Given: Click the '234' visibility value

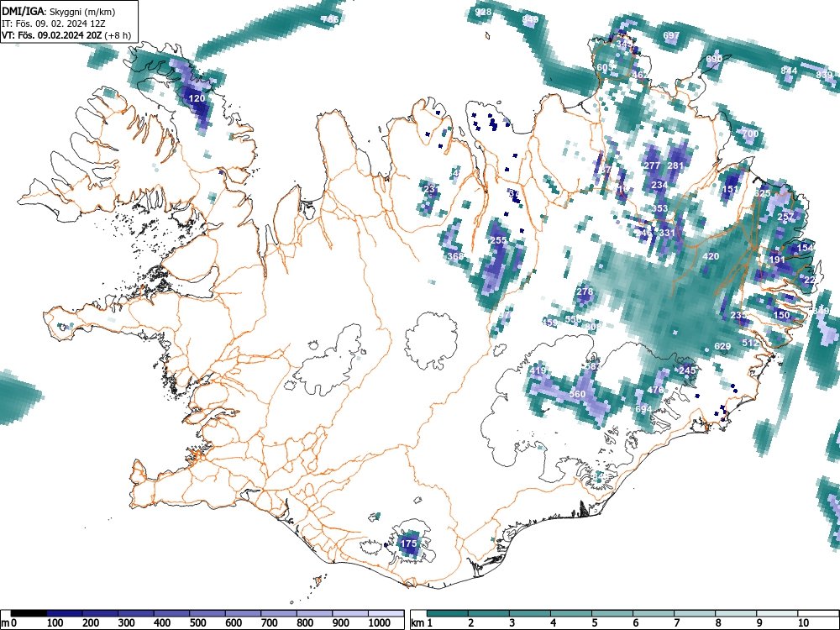Looking at the screenshot, I should pos(659,184).
